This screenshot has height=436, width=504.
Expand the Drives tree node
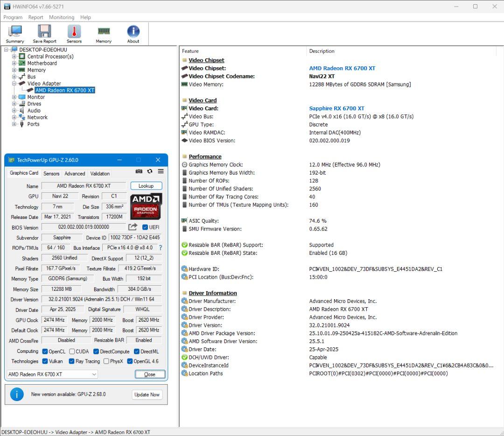(14, 104)
